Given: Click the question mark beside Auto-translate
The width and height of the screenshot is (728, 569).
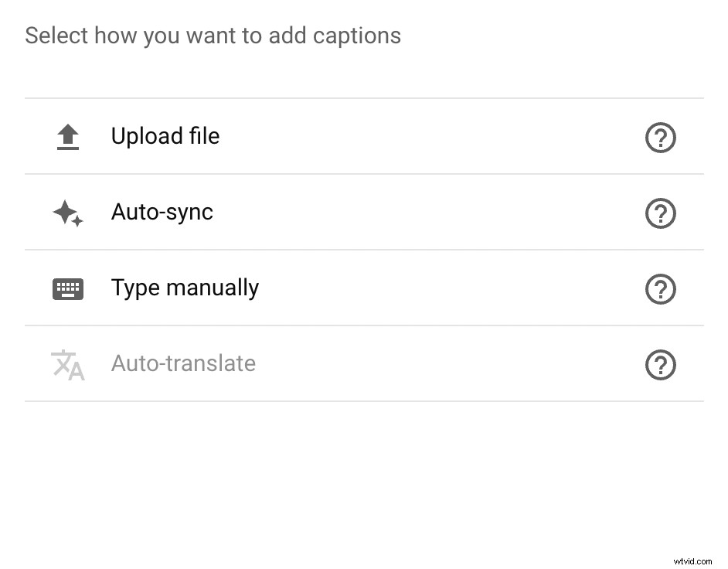Looking at the screenshot, I should [661, 365].
